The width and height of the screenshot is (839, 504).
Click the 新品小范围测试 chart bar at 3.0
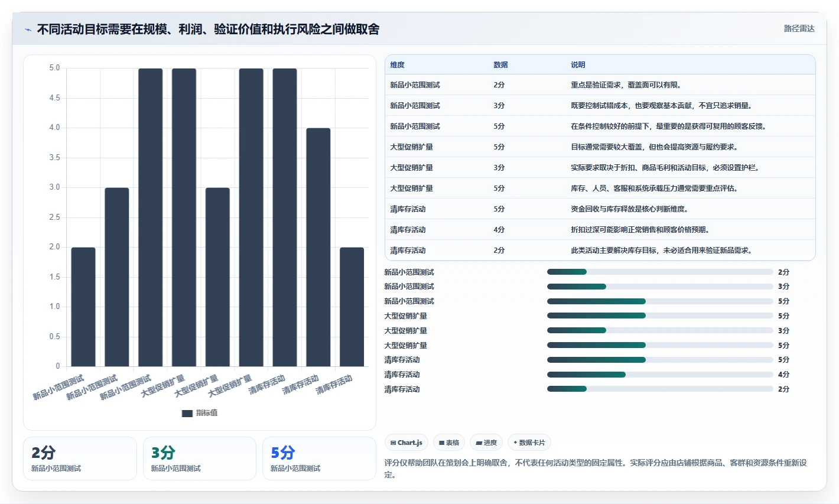(117, 277)
